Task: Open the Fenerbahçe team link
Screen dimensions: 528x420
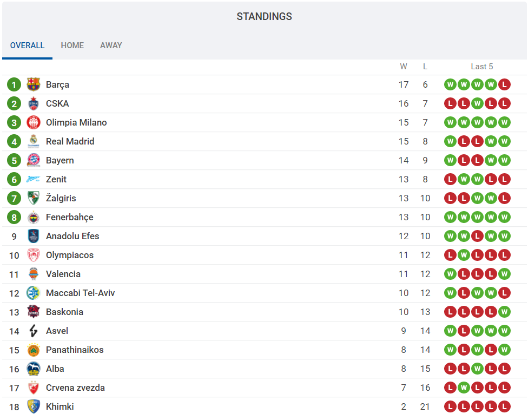Action: (x=69, y=217)
